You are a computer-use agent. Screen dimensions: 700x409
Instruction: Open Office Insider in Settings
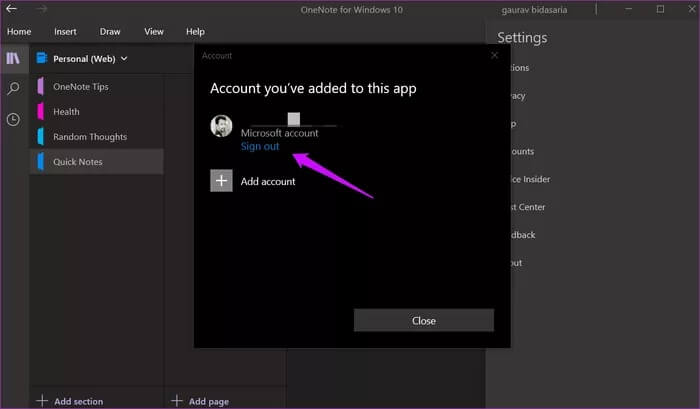click(x=530, y=179)
